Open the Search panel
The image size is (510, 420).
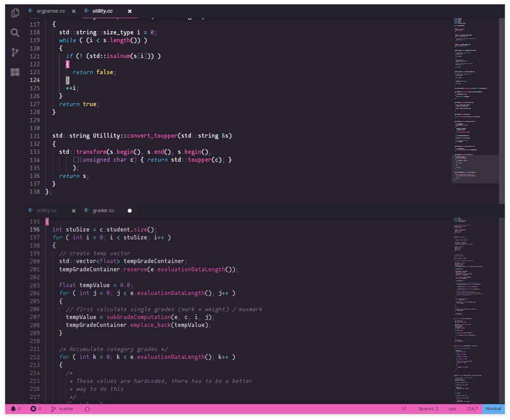(x=15, y=33)
